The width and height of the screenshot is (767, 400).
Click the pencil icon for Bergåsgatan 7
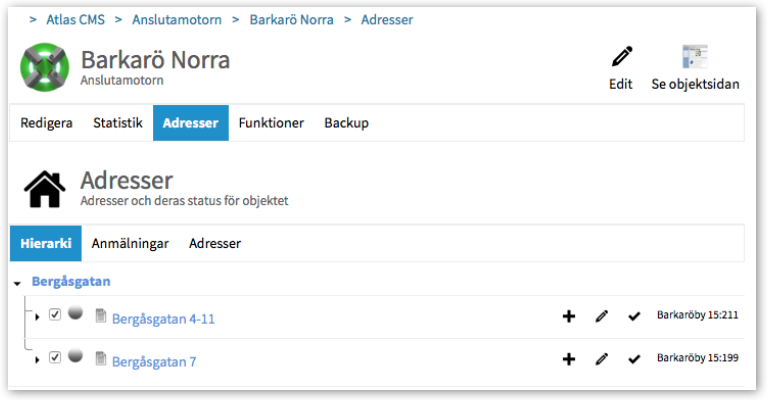(602, 359)
